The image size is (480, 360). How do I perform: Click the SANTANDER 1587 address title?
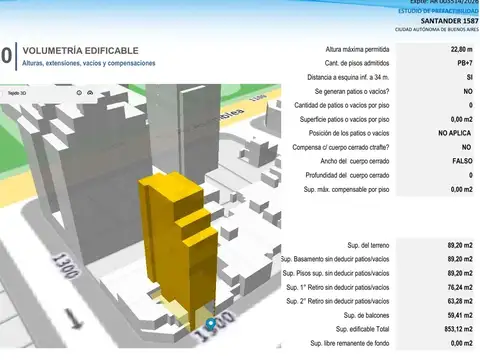coord(449,21)
